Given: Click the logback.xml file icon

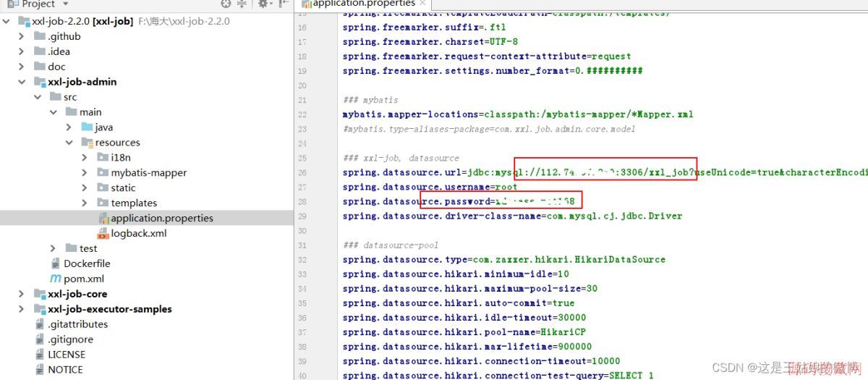Looking at the screenshot, I should click(x=103, y=233).
